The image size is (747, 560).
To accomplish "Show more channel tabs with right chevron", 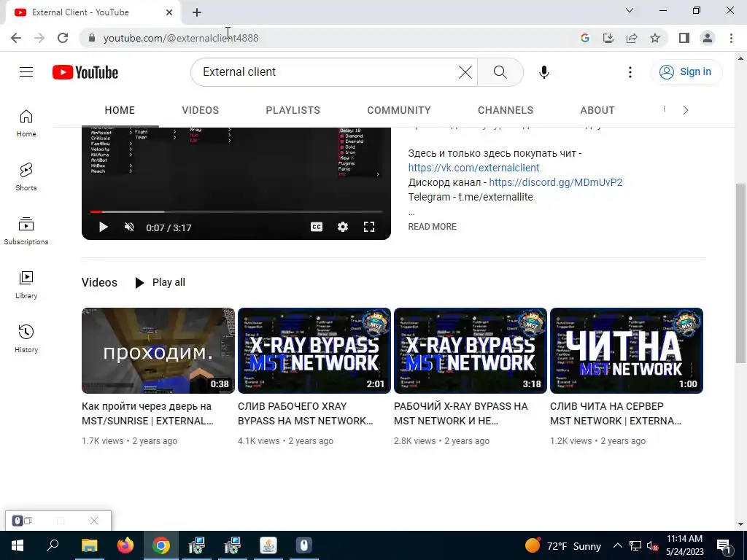I will click(686, 110).
